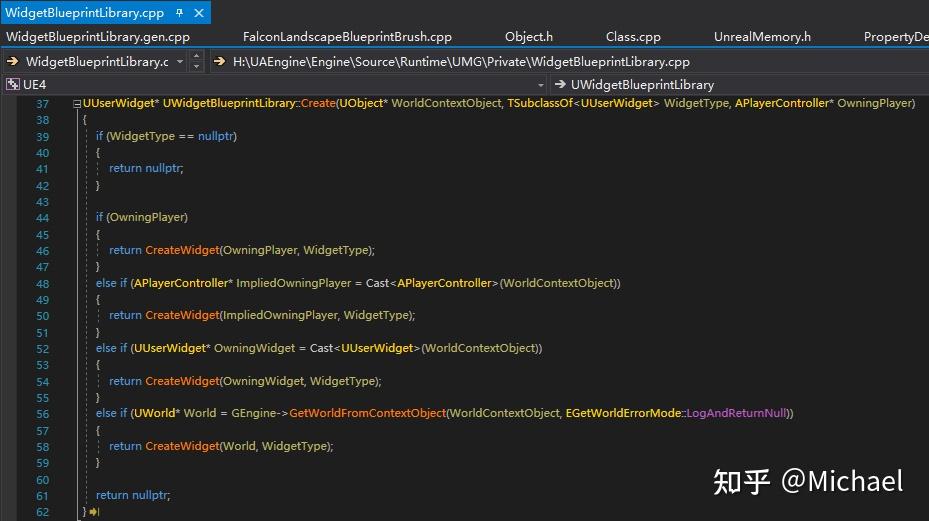
Task: Open the Object.h tab
Action: (x=528, y=37)
